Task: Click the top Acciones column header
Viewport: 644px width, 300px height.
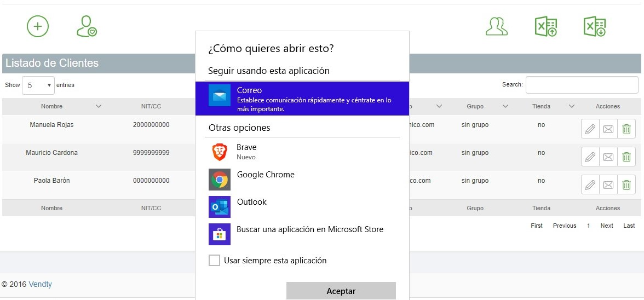Action: [607, 106]
